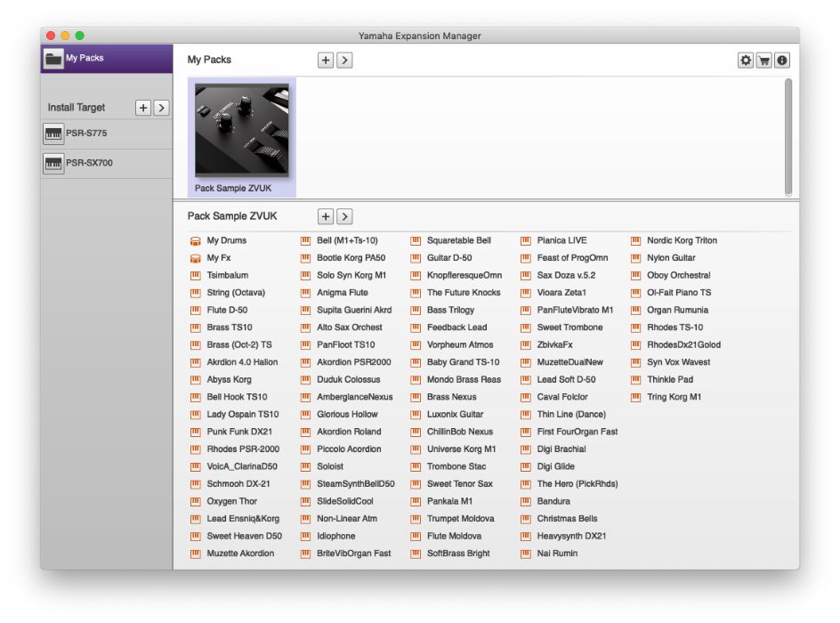Click the arrow button beside Install Target
This screenshot has height=623, width=840.
161,108
